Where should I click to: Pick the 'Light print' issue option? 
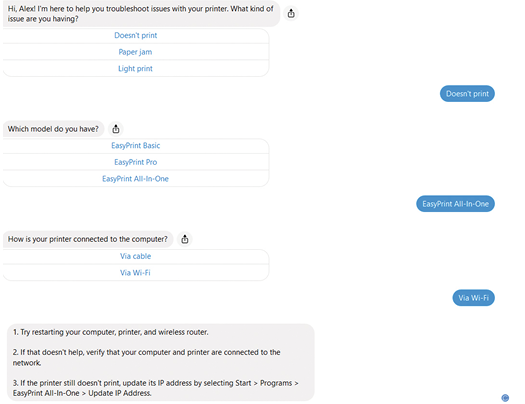(136, 69)
